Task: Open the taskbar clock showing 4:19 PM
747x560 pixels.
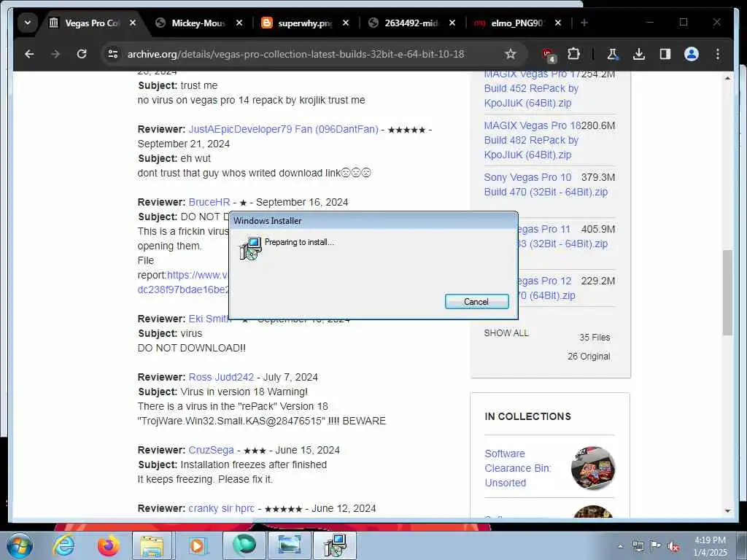Action: click(x=710, y=546)
